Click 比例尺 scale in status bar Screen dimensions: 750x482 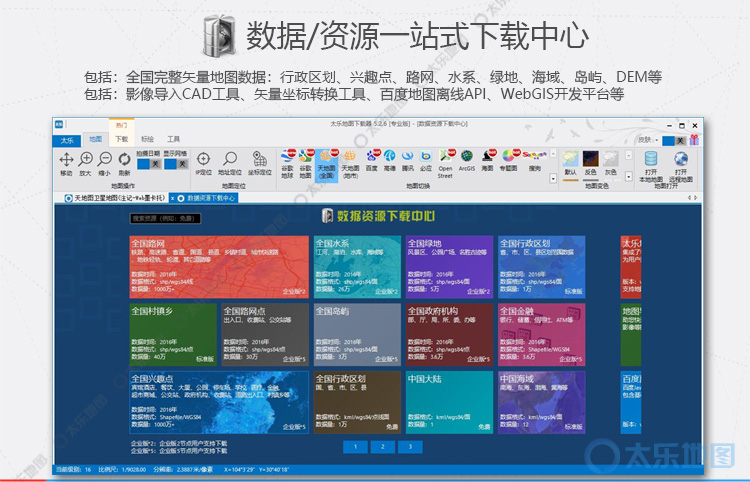click(x=122, y=470)
